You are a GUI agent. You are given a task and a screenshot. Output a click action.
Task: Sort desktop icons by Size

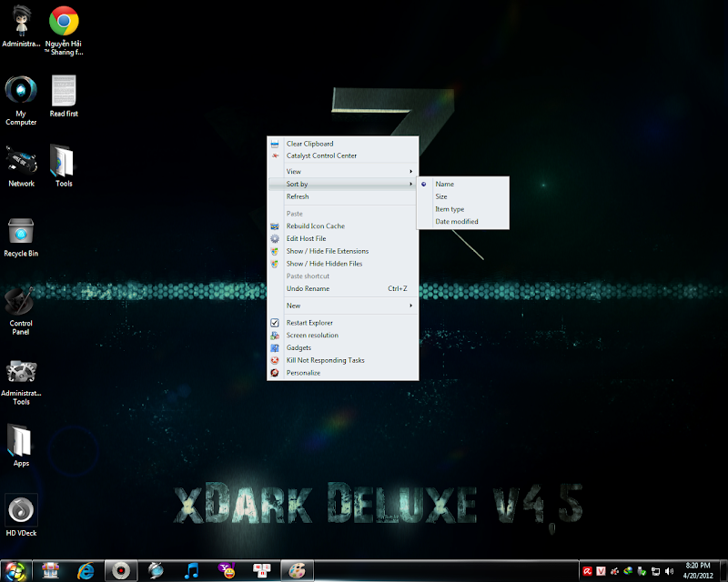pyautogui.click(x=463, y=196)
